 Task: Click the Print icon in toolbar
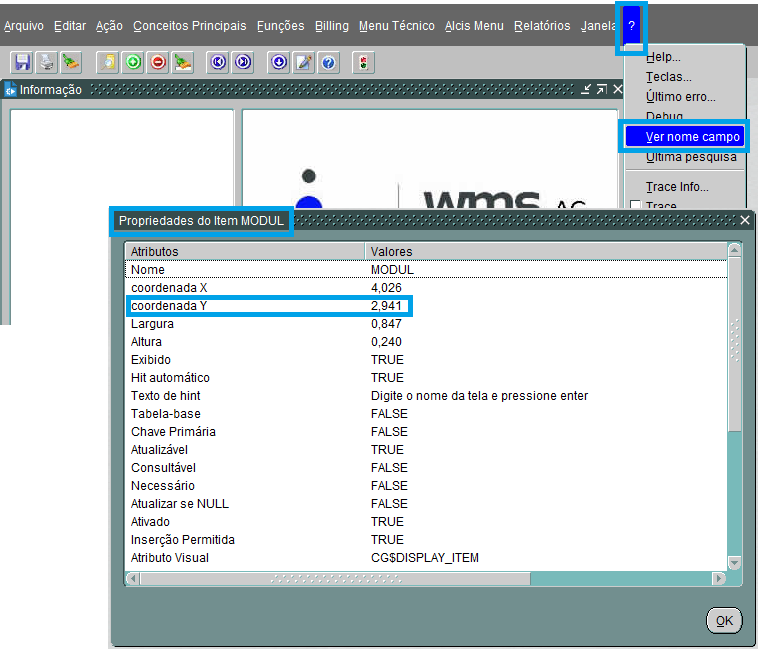click(46, 62)
